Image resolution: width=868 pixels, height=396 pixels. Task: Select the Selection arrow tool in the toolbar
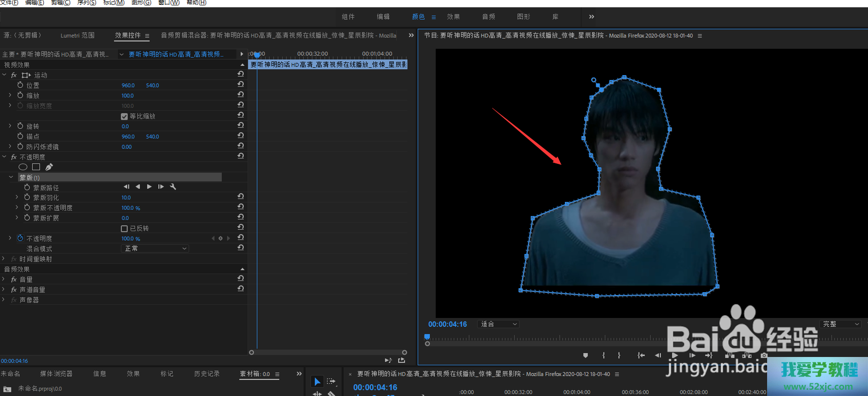click(317, 381)
